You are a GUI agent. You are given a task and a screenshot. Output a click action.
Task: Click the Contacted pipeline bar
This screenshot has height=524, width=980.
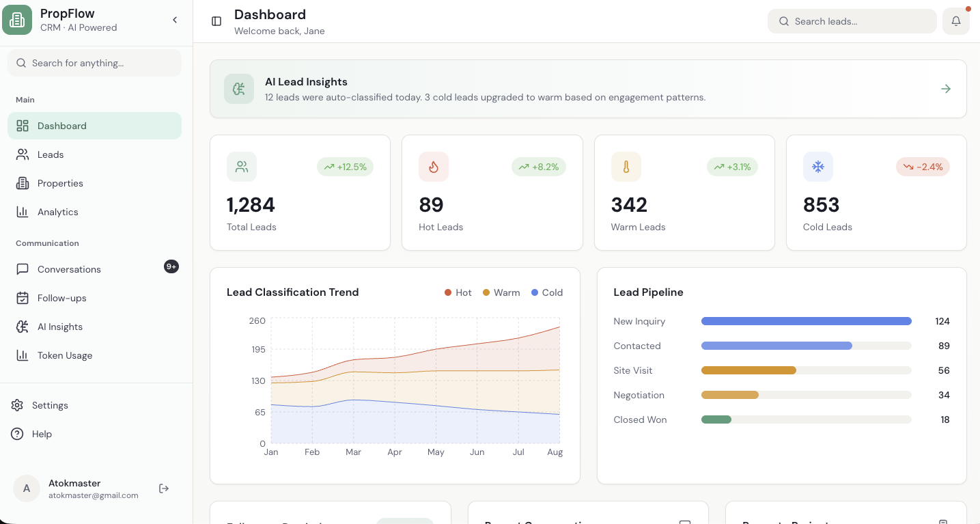coord(807,346)
